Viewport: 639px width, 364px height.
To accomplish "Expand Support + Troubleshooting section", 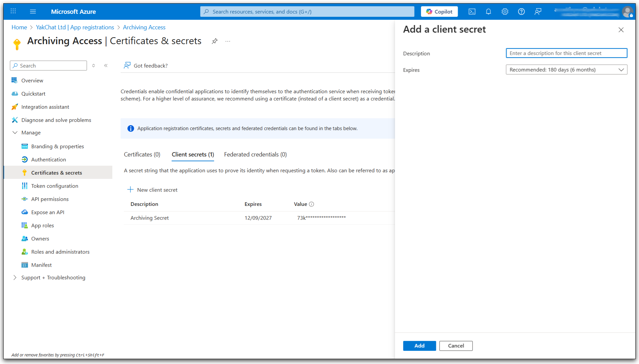I will (x=15, y=277).
